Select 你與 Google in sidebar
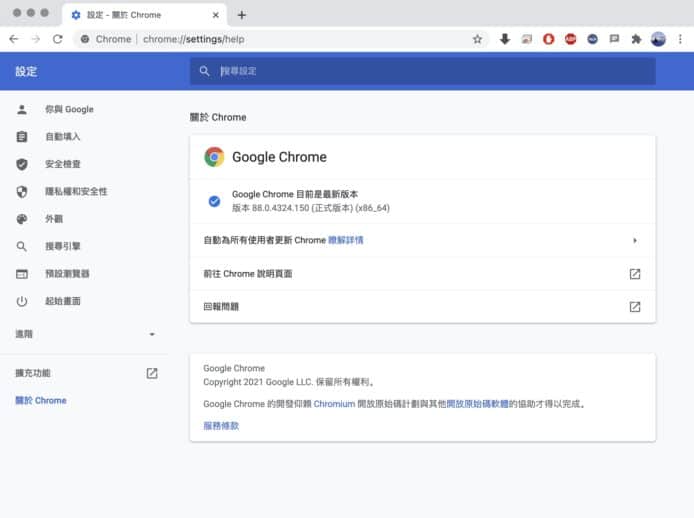 point(68,109)
